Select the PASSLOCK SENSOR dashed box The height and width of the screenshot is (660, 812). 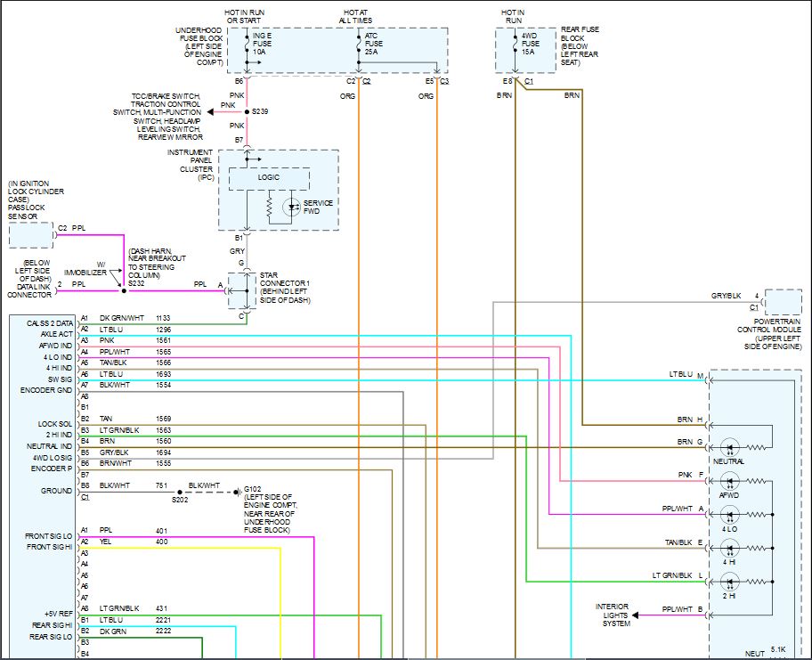pos(31,235)
